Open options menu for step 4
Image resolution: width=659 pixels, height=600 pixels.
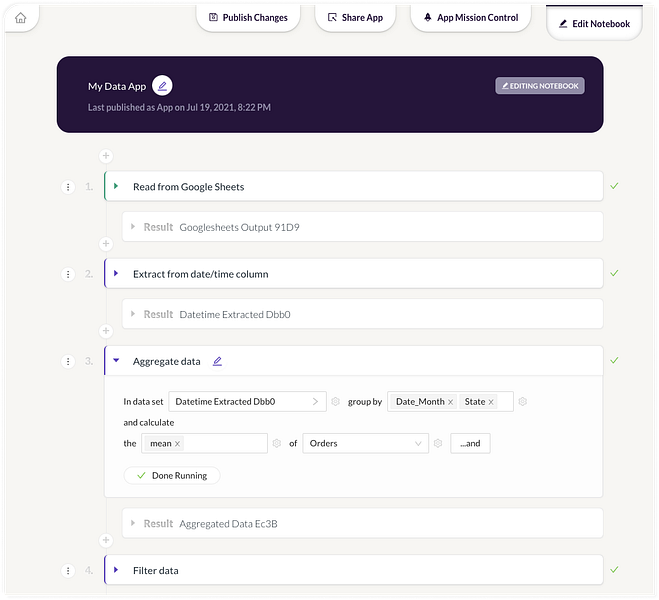click(x=68, y=571)
